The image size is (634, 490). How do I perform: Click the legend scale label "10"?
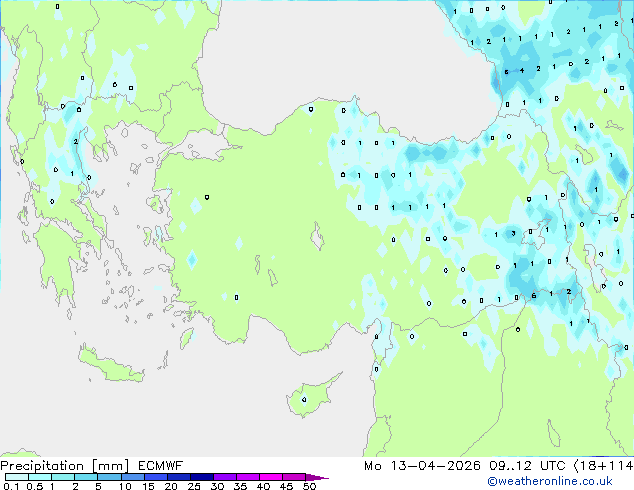tap(125, 486)
